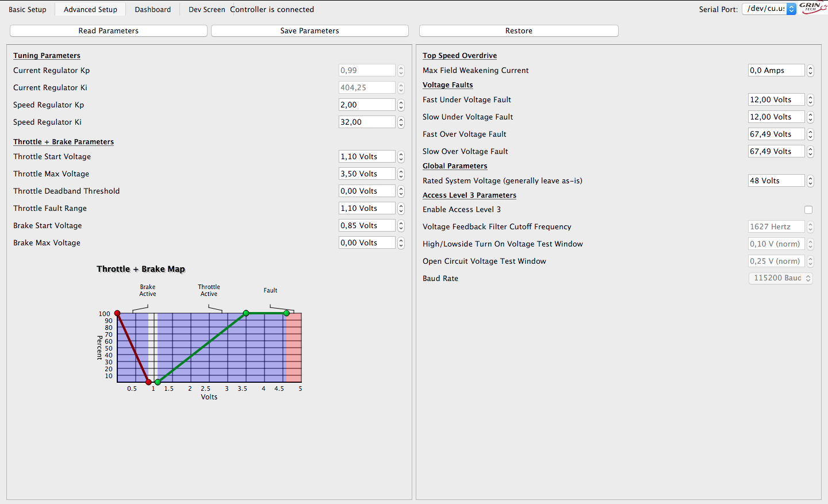The image size is (828, 504).
Task: Click the green throttle max point on the graph
Action: click(246, 313)
